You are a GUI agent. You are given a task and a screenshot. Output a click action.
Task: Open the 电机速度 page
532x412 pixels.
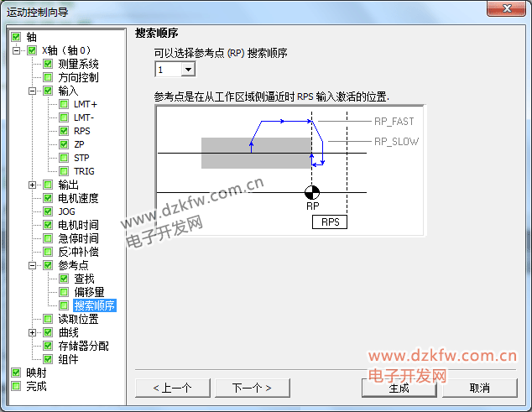[x=78, y=198]
